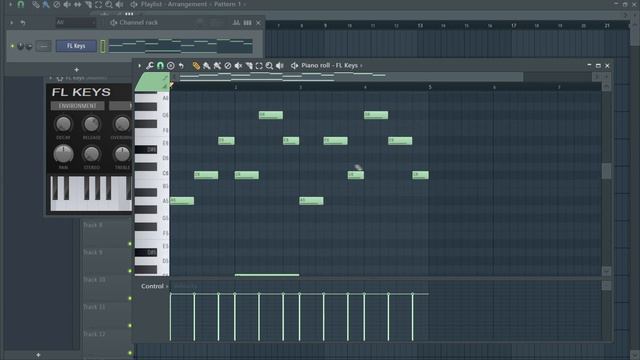640x360 pixels.
Task: Click the Piano roll speaker title icon
Action: [x=294, y=66]
